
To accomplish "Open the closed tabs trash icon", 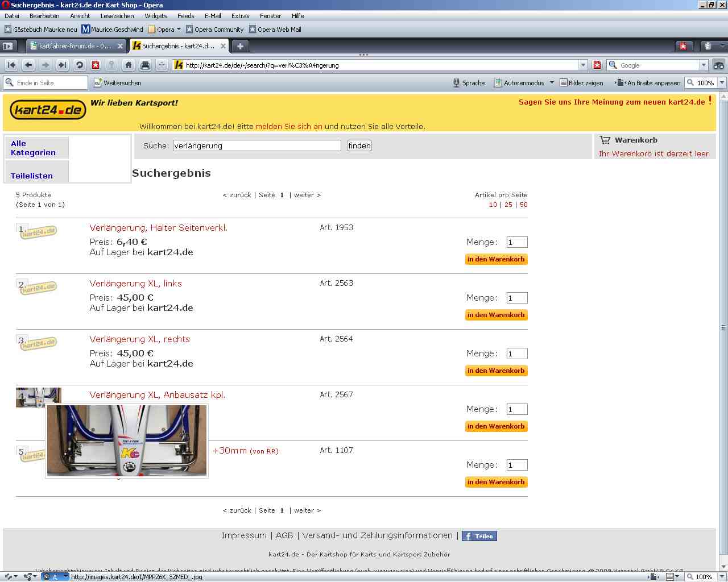I will pos(708,46).
